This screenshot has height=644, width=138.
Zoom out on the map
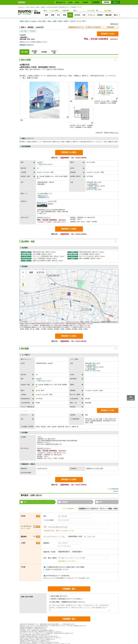click(23, 277)
